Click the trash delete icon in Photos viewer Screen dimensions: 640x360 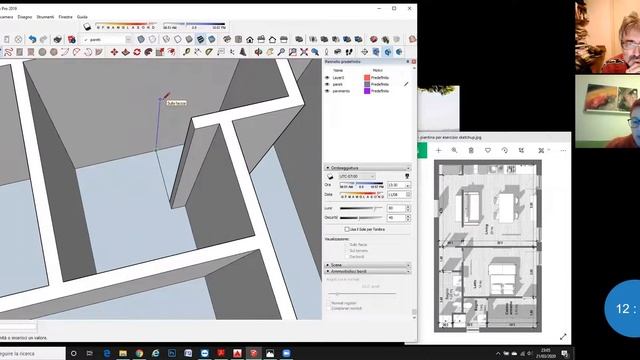pos(471,150)
